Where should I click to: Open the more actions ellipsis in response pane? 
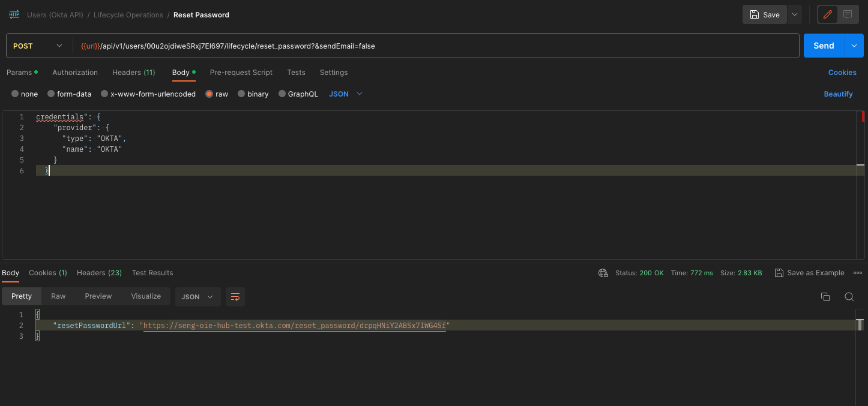click(x=858, y=272)
